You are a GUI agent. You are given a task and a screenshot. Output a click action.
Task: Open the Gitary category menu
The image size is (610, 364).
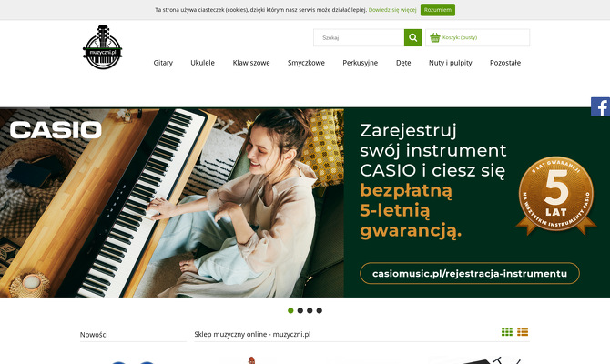[163, 63]
